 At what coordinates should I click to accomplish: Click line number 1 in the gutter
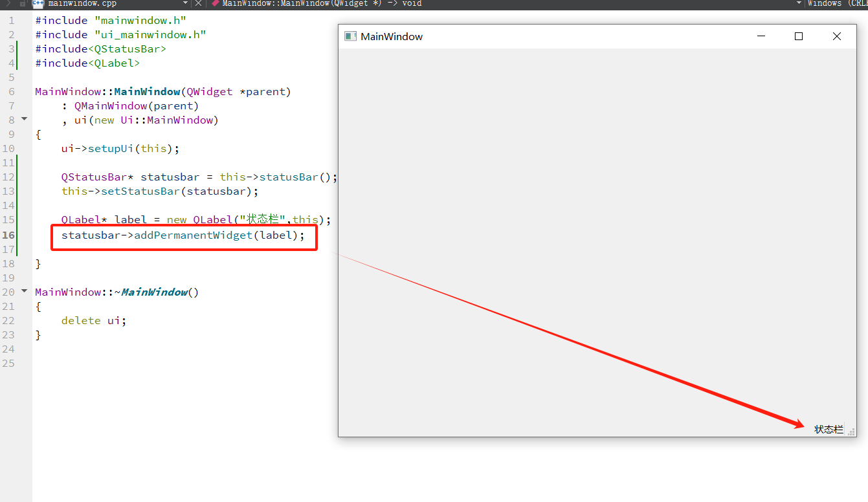[x=12, y=21]
